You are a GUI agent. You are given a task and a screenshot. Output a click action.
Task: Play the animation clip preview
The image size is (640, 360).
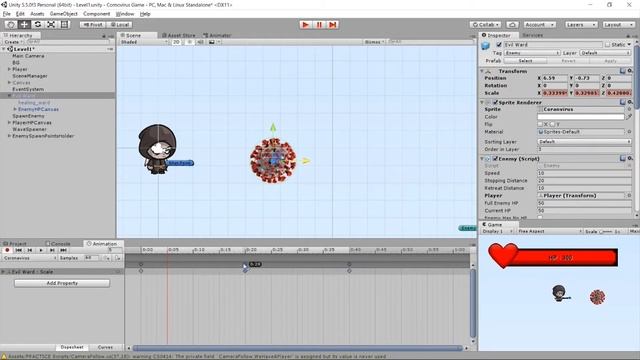pyautogui.click(x=41, y=250)
